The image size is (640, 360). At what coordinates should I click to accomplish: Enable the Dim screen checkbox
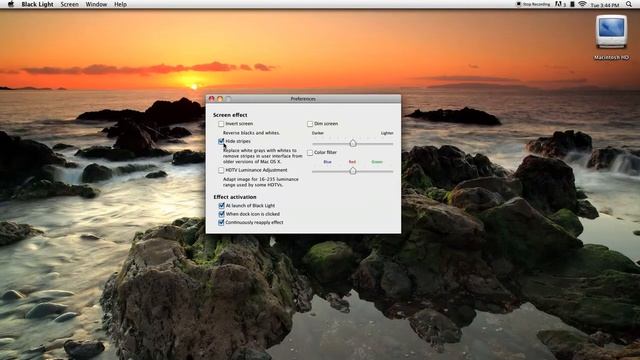tap(310, 124)
